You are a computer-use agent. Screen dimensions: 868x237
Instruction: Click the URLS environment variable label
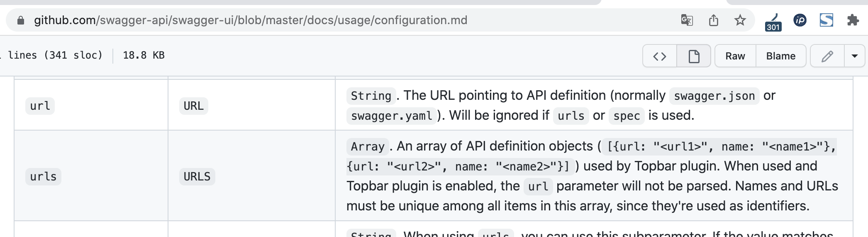coord(197,177)
